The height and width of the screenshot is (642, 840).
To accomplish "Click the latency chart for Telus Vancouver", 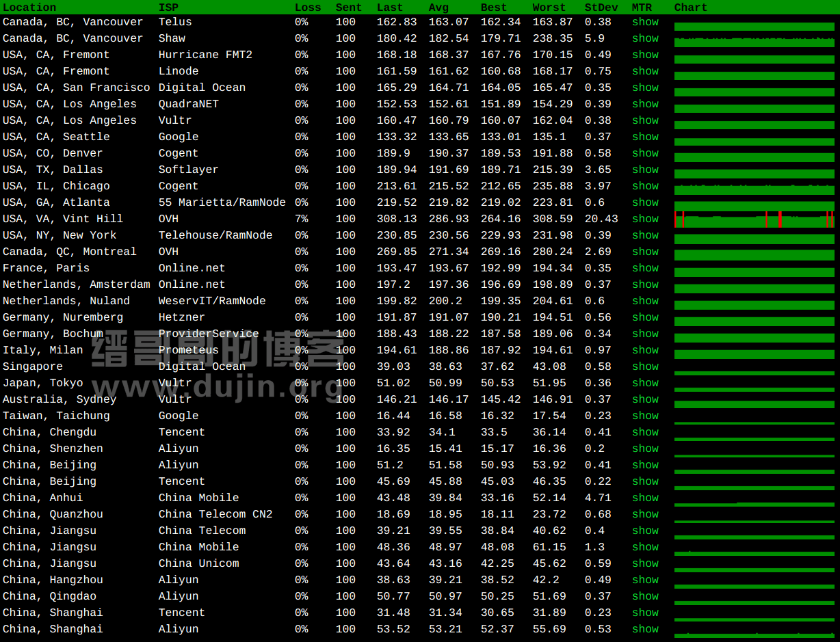I will pos(754,26).
